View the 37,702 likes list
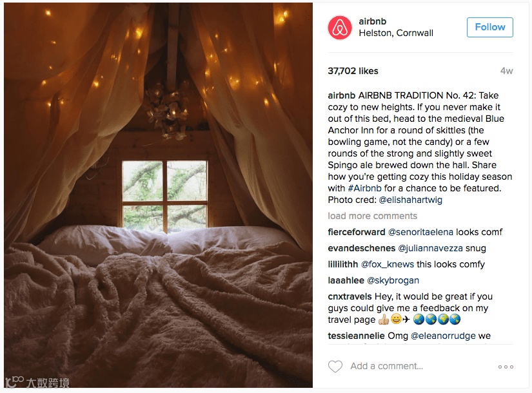The width and height of the screenshot is (532, 393). (x=353, y=71)
